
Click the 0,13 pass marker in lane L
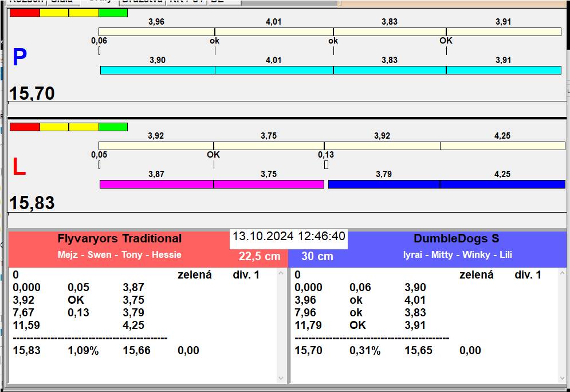click(326, 165)
